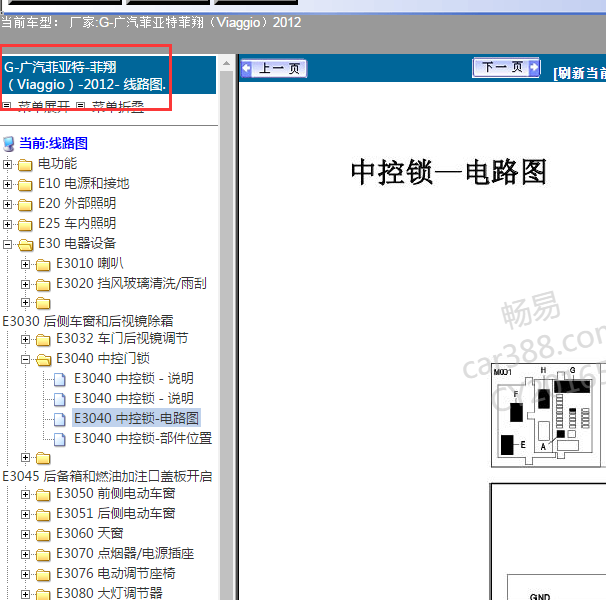Click the computer icon beside 当前:线路图
This screenshot has width=606, height=600.
pyautogui.click(x=9, y=144)
